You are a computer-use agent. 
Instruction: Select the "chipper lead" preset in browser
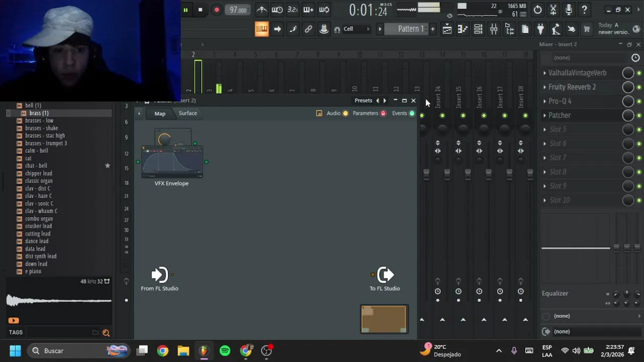tap(39, 173)
